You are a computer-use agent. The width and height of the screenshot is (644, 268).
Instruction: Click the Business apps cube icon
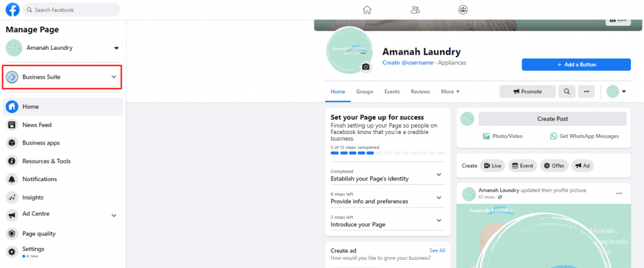12,143
